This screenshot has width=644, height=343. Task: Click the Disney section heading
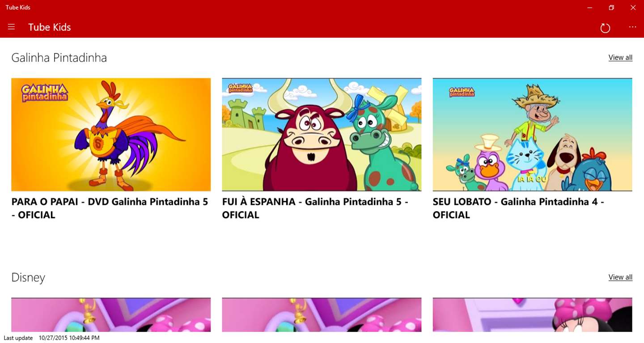coord(28,278)
